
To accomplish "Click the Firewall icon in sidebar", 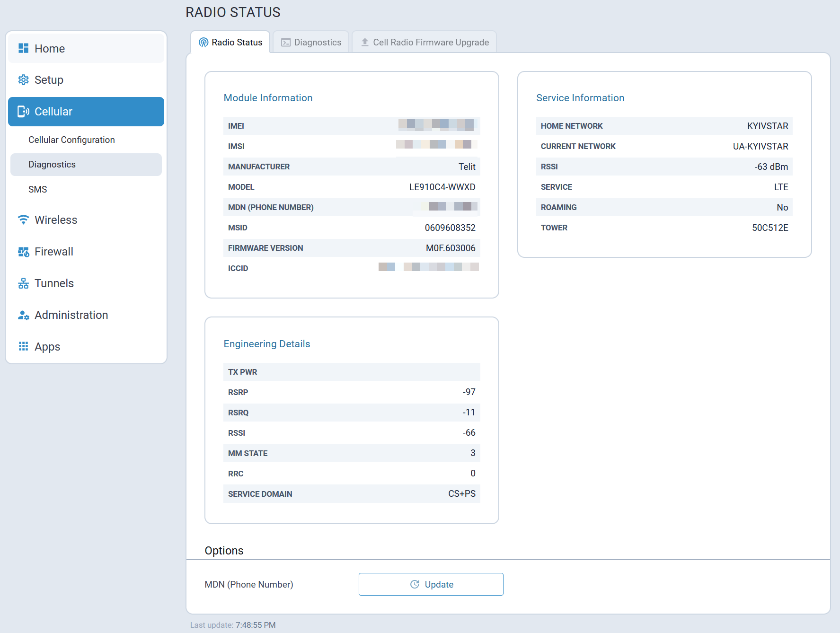I will (23, 252).
